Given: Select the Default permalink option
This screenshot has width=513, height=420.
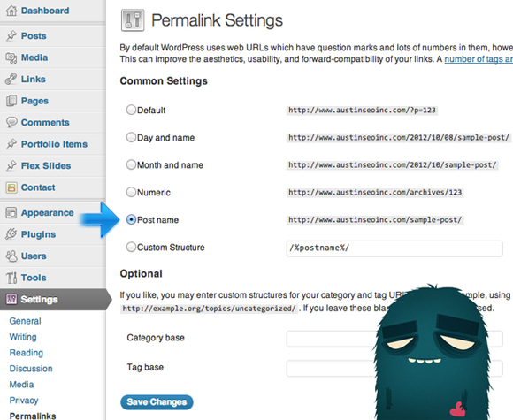Looking at the screenshot, I should pyautogui.click(x=131, y=110).
